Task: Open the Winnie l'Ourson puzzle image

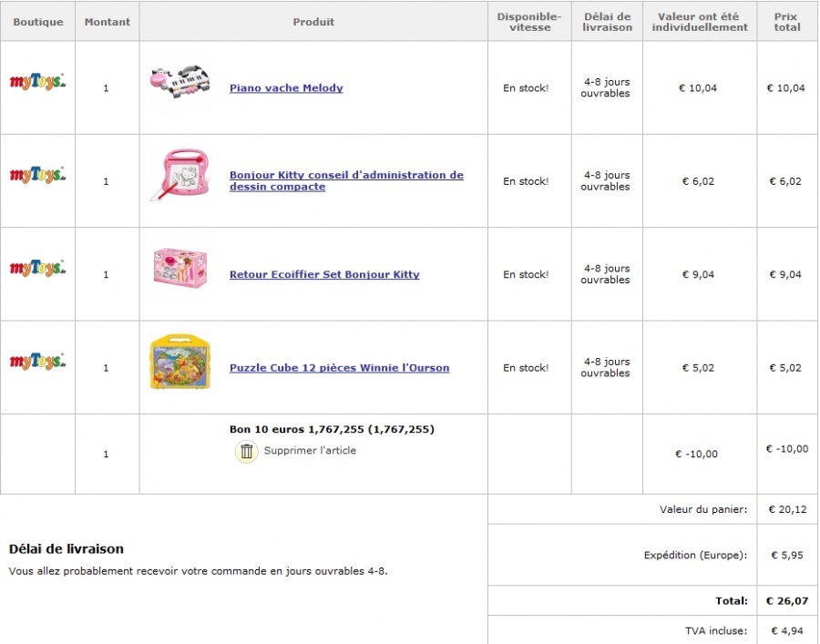Action: coord(179,363)
